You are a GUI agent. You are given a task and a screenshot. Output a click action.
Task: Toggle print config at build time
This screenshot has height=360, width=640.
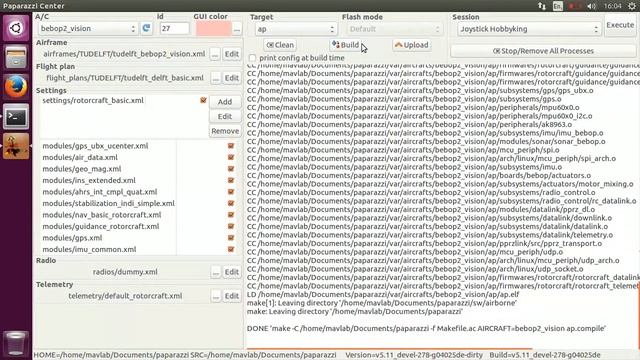tap(252, 58)
